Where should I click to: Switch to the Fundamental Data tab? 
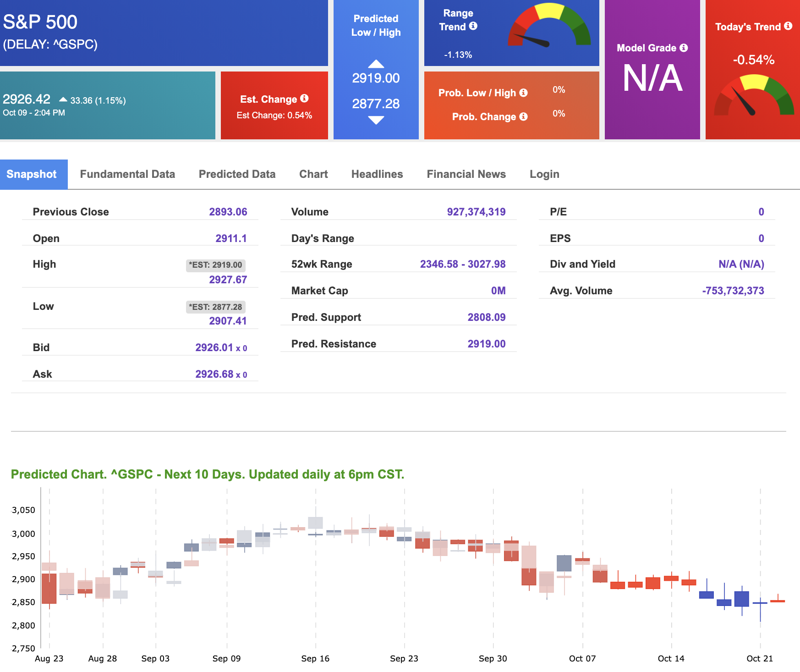tap(127, 174)
